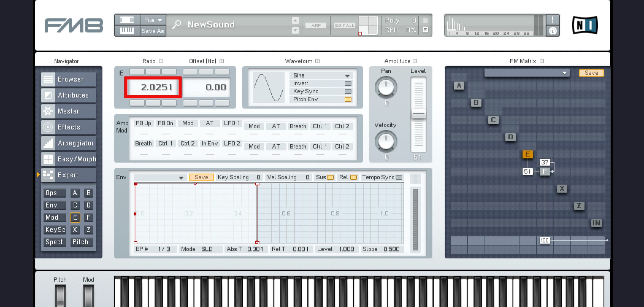Select operator Z in the FM Matrix
This screenshot has width=644, height=307.
coord(579,206)
